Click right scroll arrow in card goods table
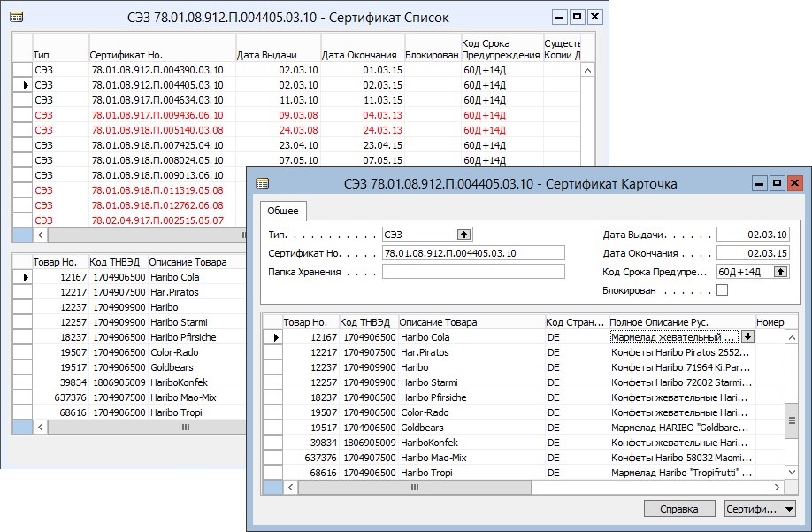 pos(777,488)
